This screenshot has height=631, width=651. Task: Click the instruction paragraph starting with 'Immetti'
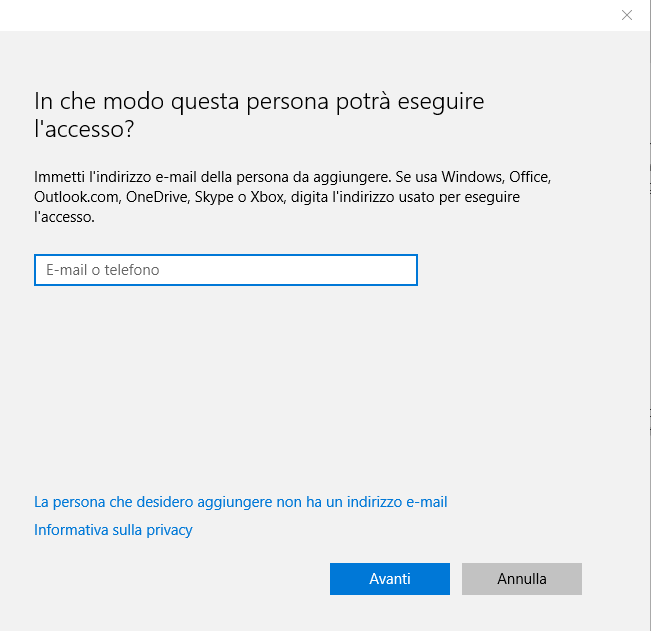tap(292, 196)
